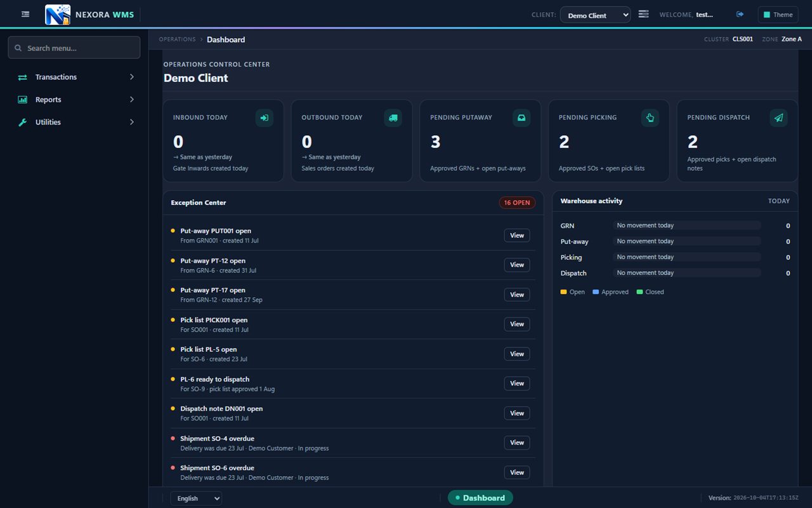Open the list icon beside client selector
This screenshot has height=508, width=812.
(643, 15)
